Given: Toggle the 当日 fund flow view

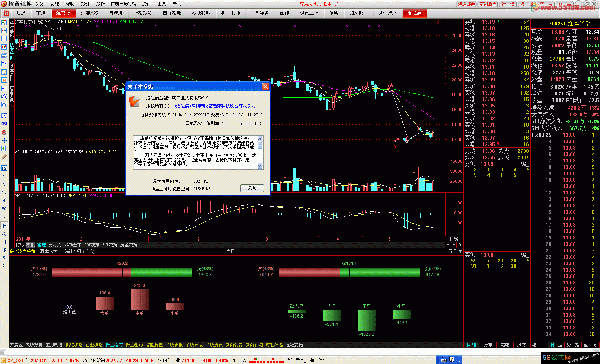Looking at the screenshot, I should 230,252.
